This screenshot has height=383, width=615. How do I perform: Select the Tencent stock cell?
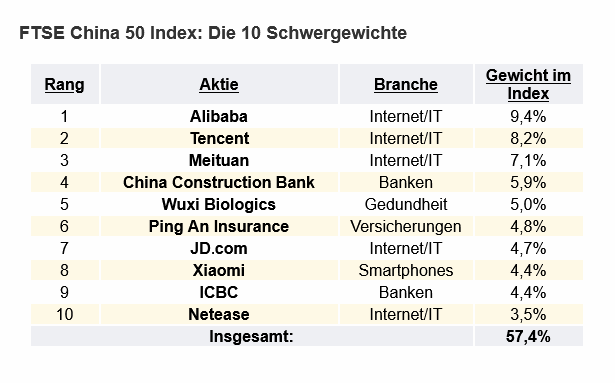click(220, 139)
